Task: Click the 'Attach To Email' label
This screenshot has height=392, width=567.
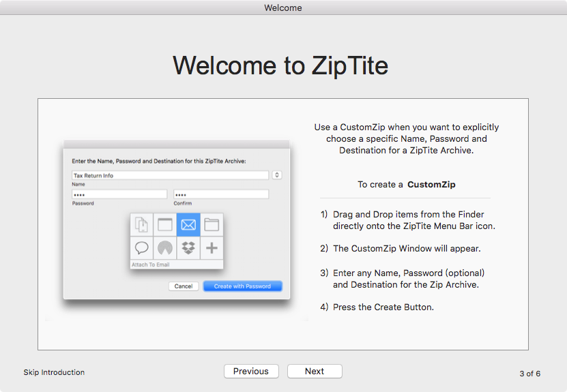Action: pyautogui.click(x=150, y=265)
